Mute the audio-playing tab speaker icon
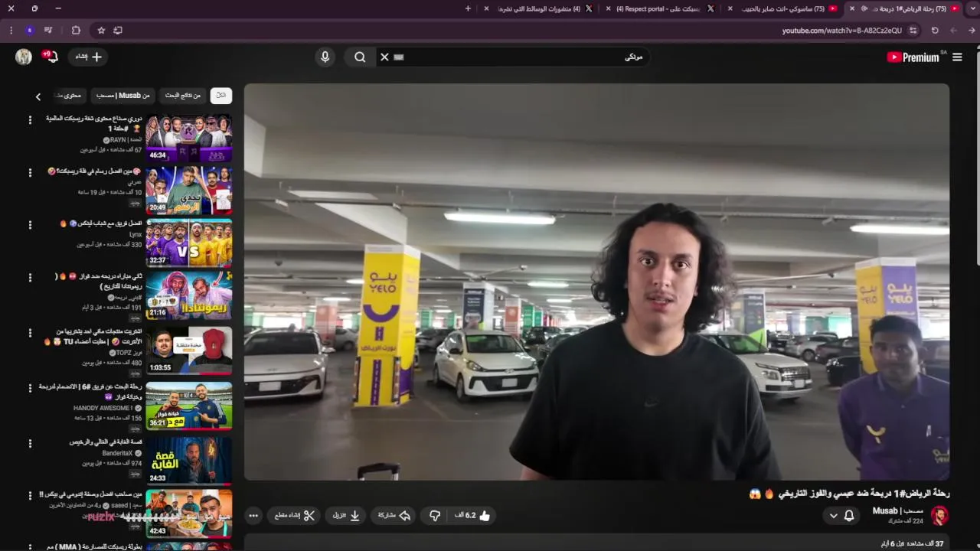Screen dimensions: 980x551 [x=864, y=8]
